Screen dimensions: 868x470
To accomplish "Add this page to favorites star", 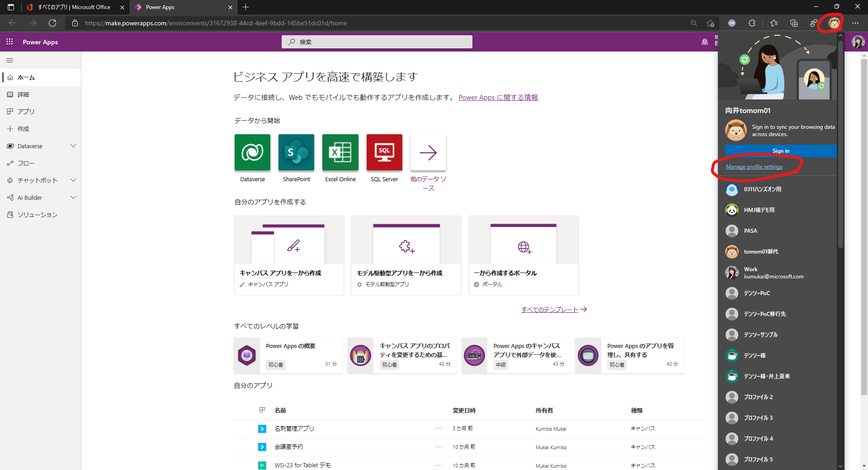I will point(711,23).
